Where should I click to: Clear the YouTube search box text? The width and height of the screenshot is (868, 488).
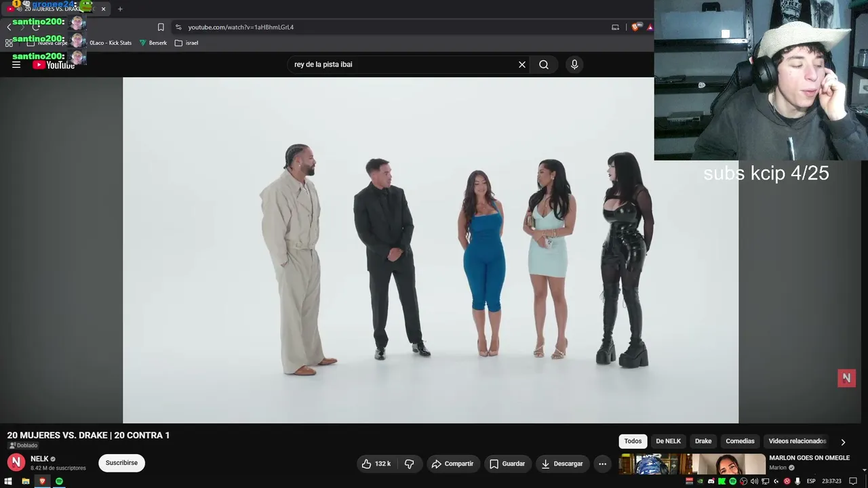coord(522,64)
